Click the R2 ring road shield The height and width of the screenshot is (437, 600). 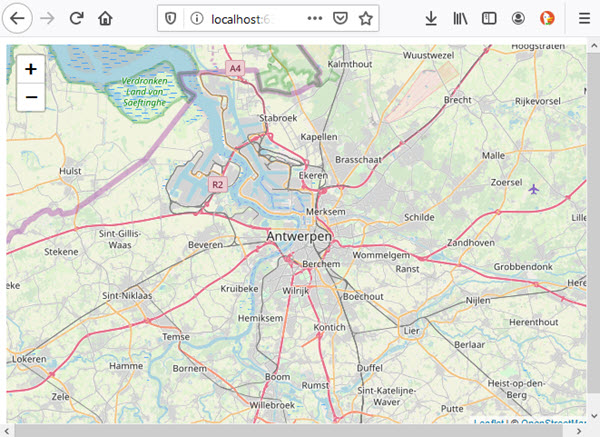[x=217, y=184]
